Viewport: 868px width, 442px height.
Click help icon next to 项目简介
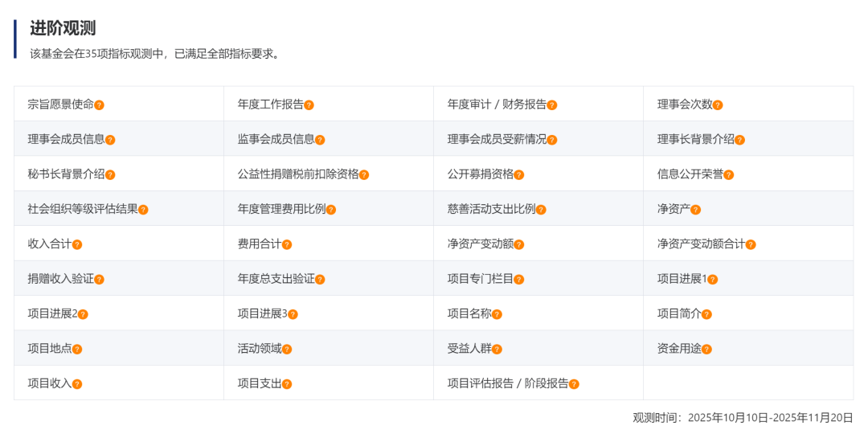(706, 314)
